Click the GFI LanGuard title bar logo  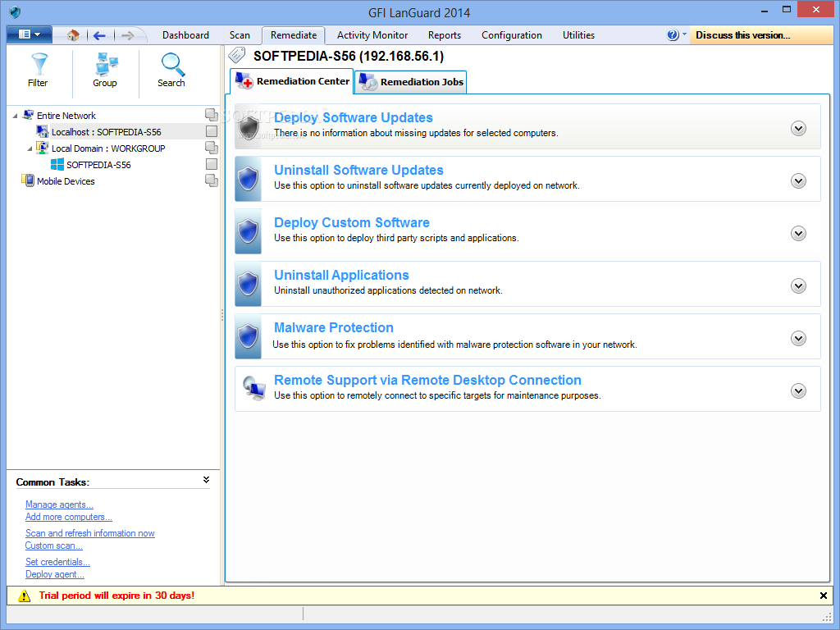(x=15, y=11)
